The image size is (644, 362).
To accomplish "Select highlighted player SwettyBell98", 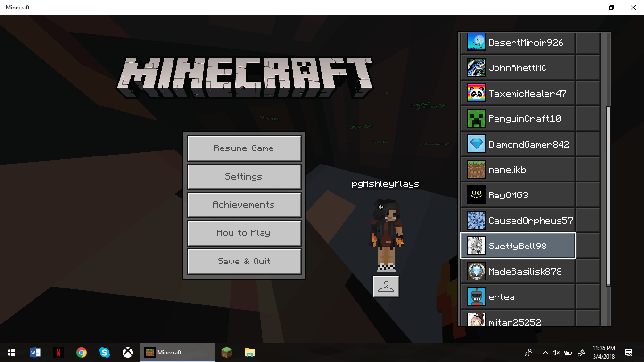I will [518, 246].
